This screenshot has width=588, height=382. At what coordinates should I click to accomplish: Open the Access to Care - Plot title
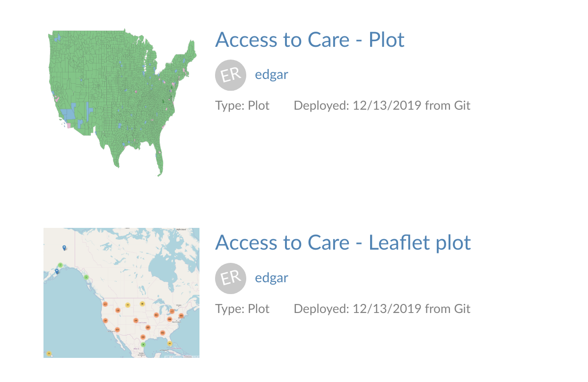pos(310,40)
